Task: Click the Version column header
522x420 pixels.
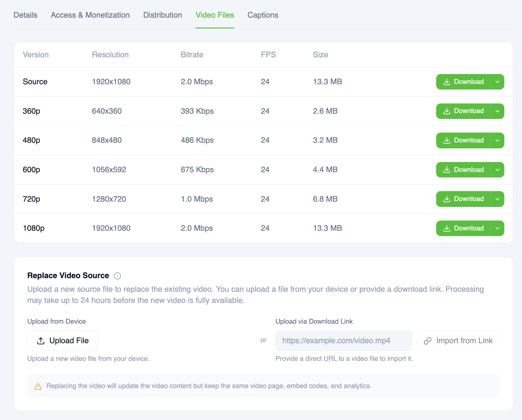Action: pyautogui.click(x=36, y=55)
